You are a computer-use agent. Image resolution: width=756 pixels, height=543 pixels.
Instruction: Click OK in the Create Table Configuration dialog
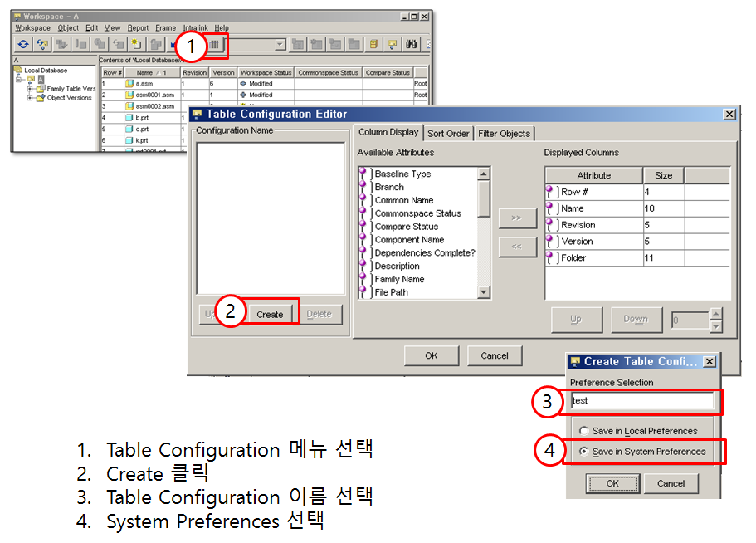612,483
